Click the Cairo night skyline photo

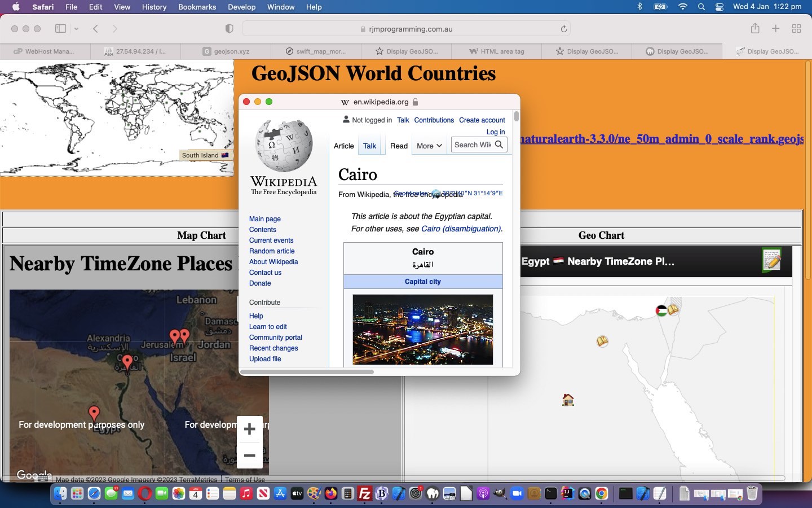pos(423,330)
